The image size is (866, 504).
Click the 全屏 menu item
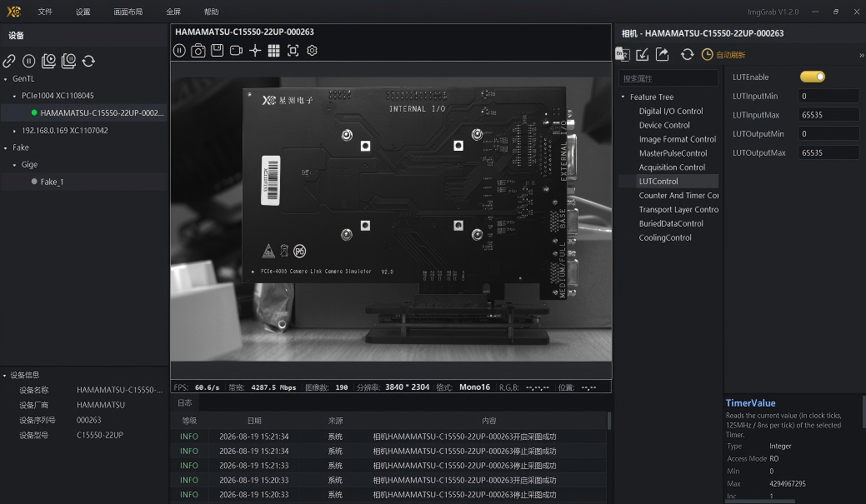coord(173,12)
